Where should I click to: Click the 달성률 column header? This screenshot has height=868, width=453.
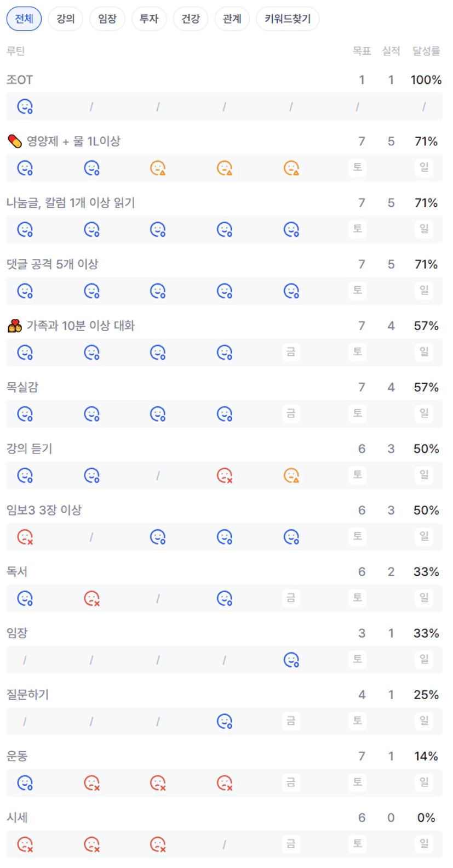point(426,51)
